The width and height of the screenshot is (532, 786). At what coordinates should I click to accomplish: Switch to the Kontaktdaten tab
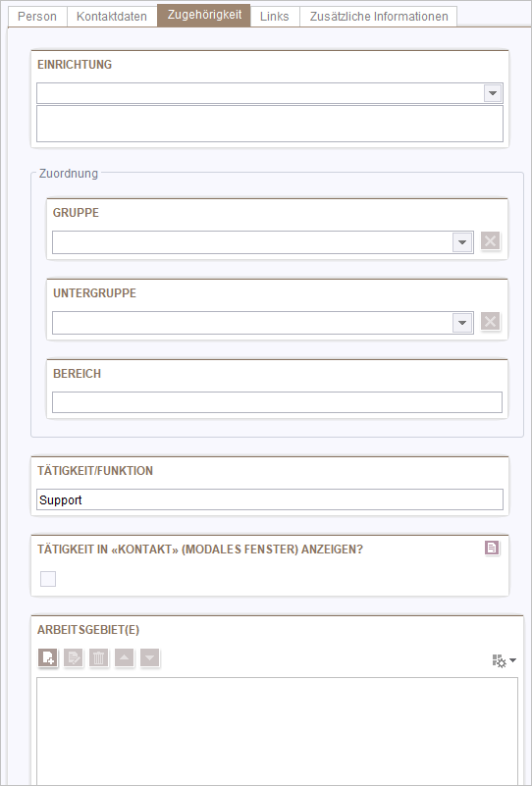tap(112, 16)
